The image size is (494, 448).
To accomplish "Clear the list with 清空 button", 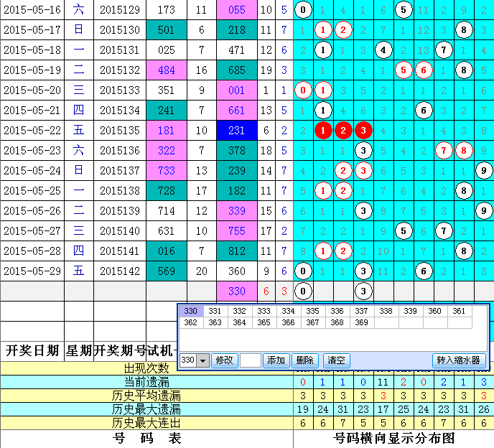I will pyautogui.click(x=335, y=360).
